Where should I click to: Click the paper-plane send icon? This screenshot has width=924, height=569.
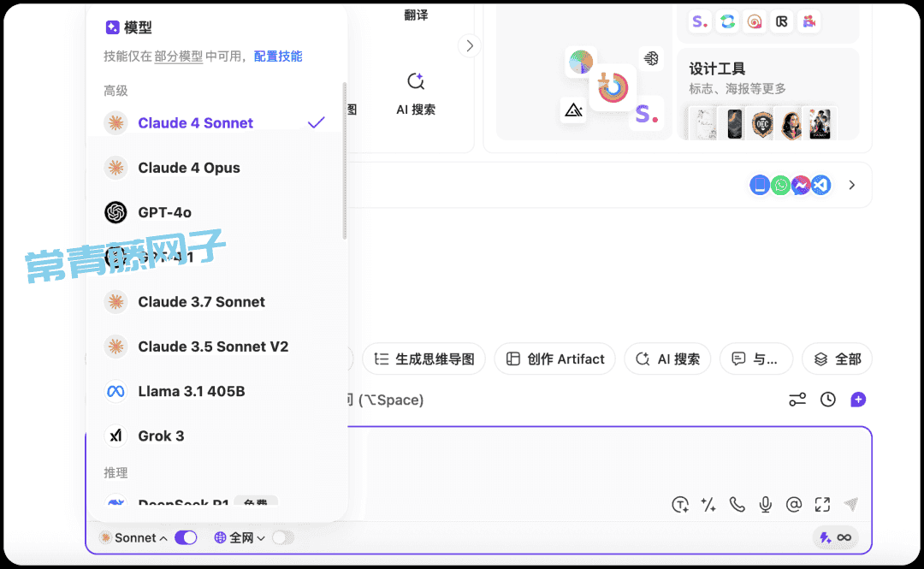[x=851, y=504]
